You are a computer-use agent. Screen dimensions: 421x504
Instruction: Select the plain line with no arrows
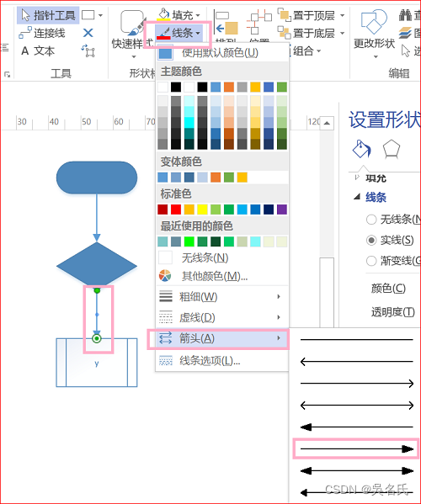click(356, 339)
